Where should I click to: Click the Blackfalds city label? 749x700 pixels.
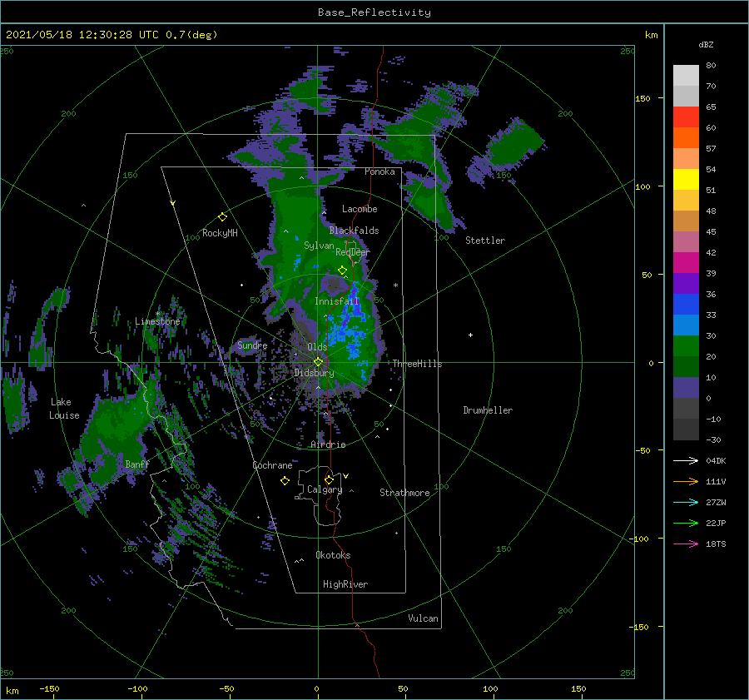(354, 231)
